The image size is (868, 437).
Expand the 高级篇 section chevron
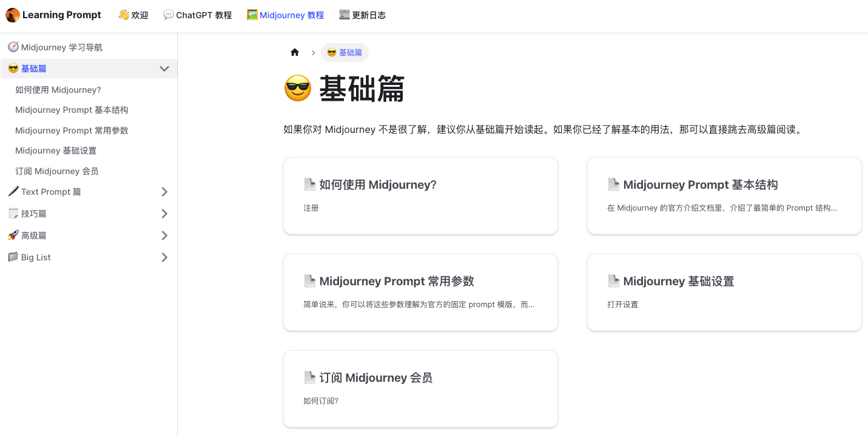[164, 235]
